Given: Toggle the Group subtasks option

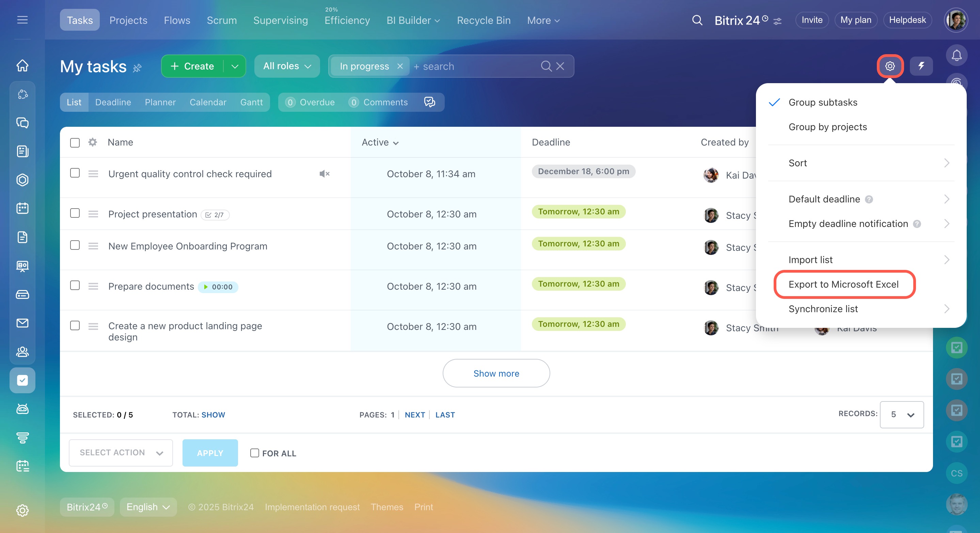Looking at the screenshot, I should (x=822, y=103).
